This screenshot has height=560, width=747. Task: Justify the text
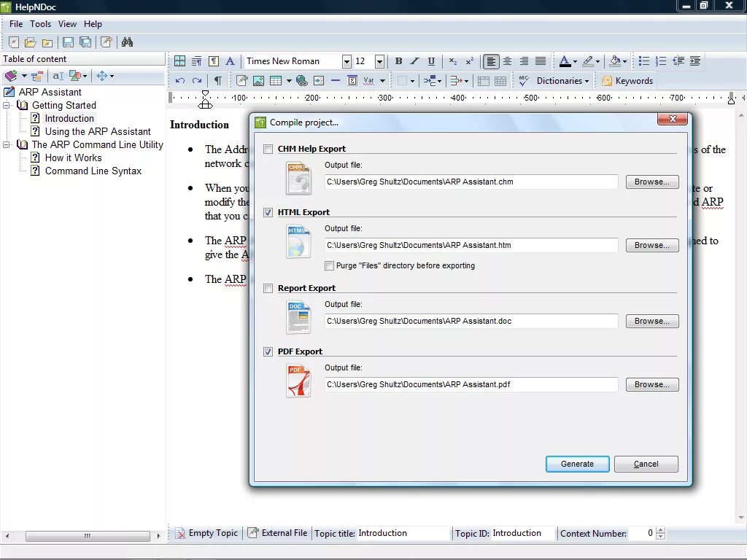(x=541, y=61)
